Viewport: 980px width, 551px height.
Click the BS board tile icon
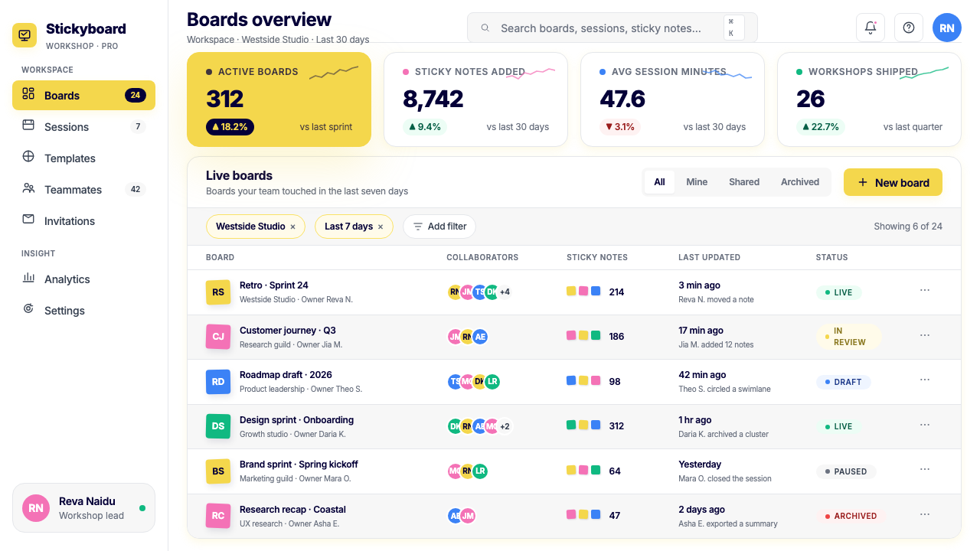(218, 471)
